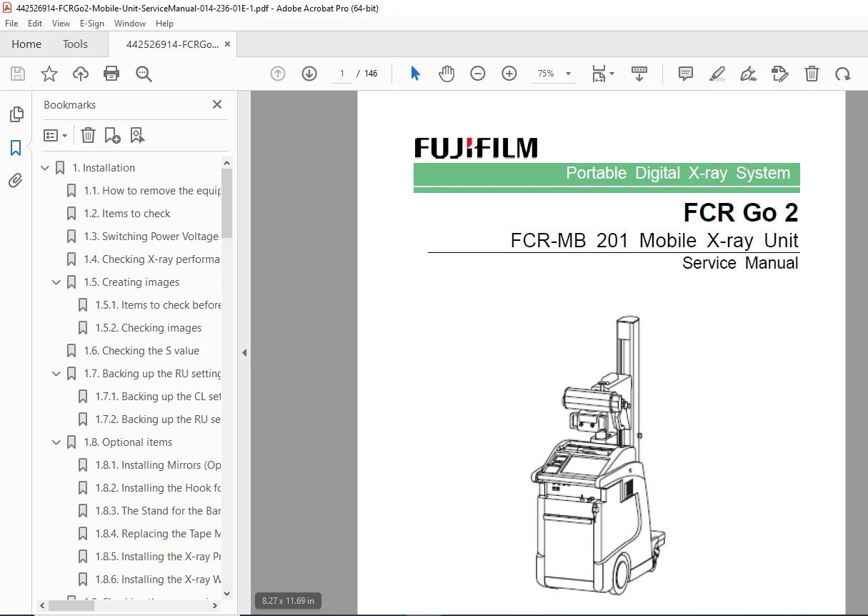
Task: Click the Zoom in plus icon
Action: (509, 74)
